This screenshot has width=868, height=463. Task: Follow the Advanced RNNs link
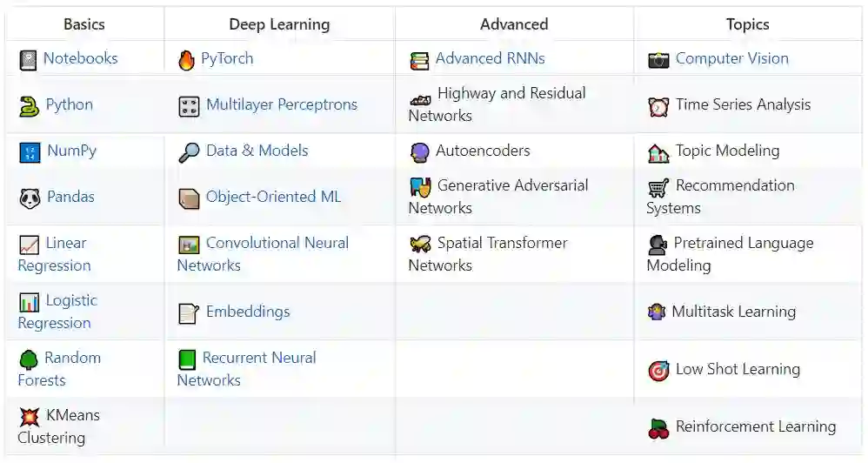tap(490, 58)
